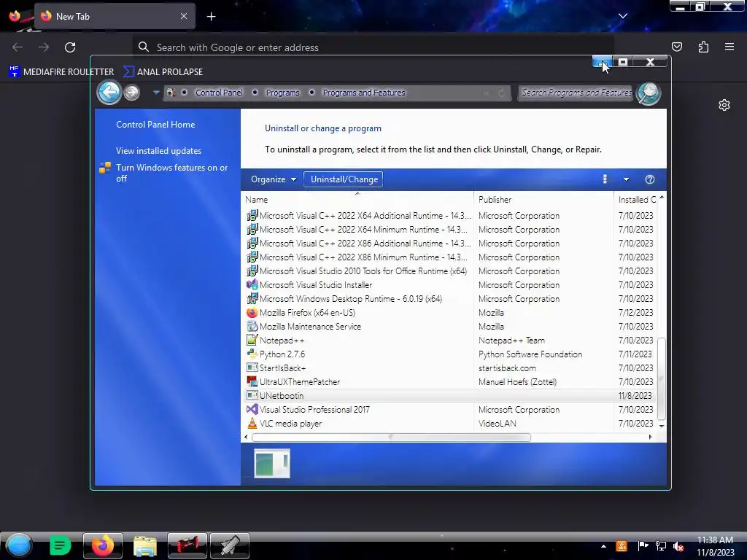The image size is (747, 560).
Task: Open File Explorer from the taskbar
Action: 145,545
